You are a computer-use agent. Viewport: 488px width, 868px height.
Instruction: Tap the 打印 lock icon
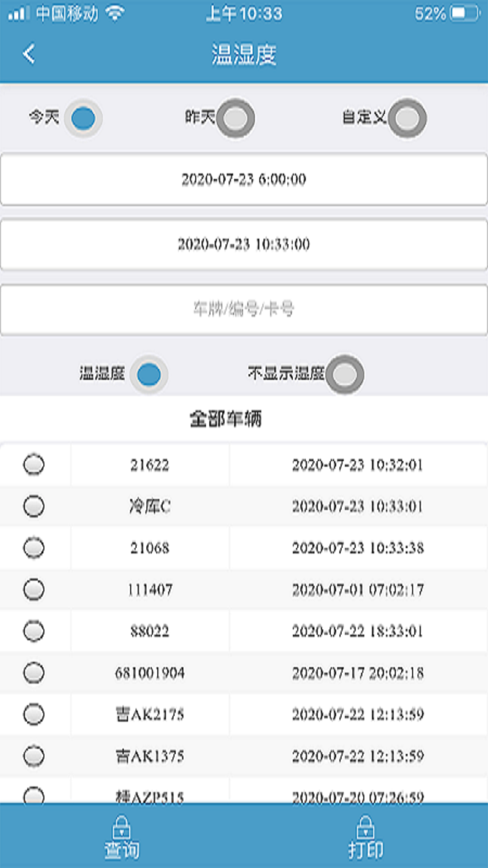(x=365, y=827)
